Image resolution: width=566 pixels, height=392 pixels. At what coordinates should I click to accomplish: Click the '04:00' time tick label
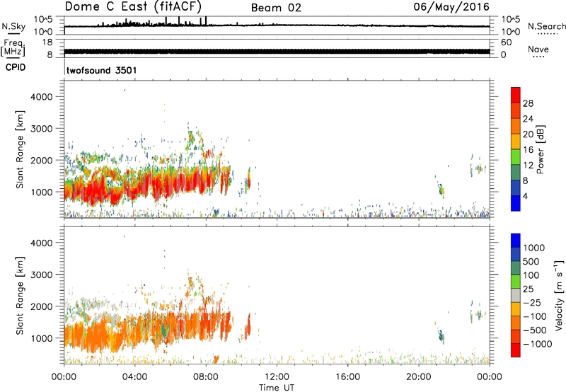point(134,377)
